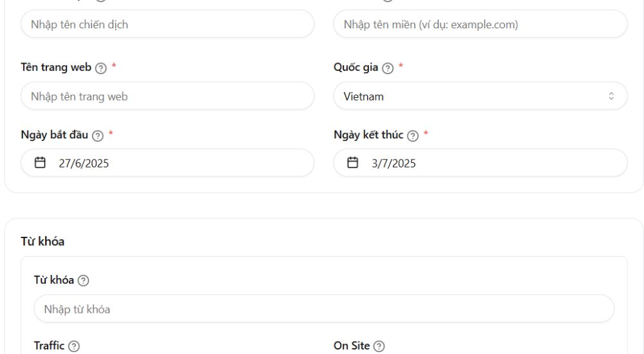Click the help icon beside Traffic

coord(74,346)
